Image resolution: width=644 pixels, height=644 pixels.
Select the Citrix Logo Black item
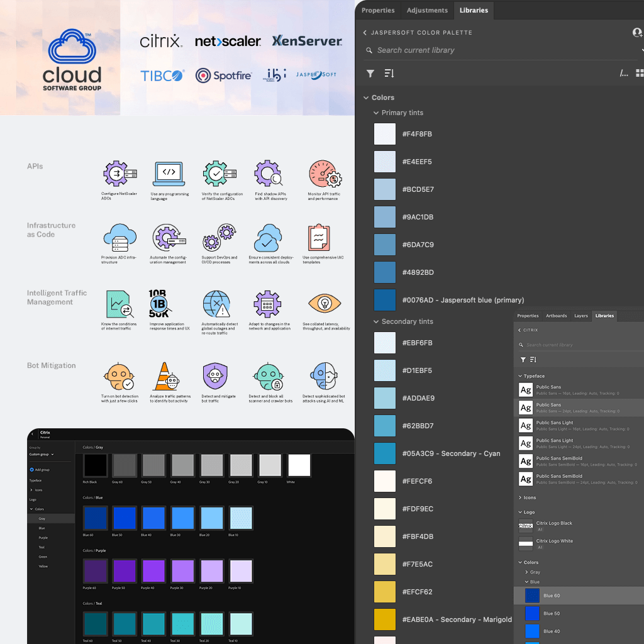579,526
